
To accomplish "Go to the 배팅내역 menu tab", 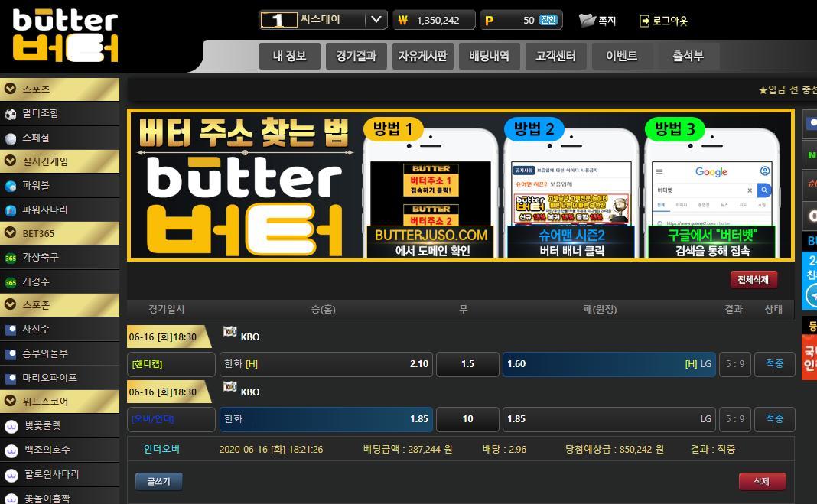I will tap(489, 56).
